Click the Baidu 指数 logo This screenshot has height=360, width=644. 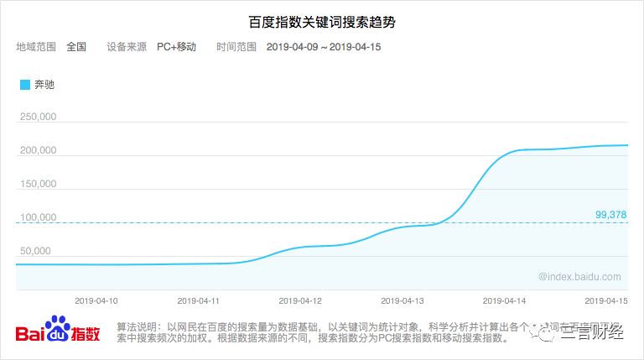(58, 329)
